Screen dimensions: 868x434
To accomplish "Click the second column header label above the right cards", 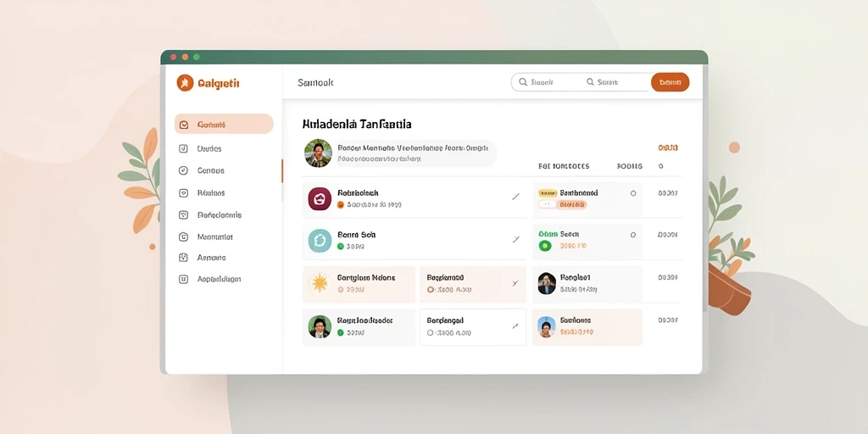I will pos(630,166).
